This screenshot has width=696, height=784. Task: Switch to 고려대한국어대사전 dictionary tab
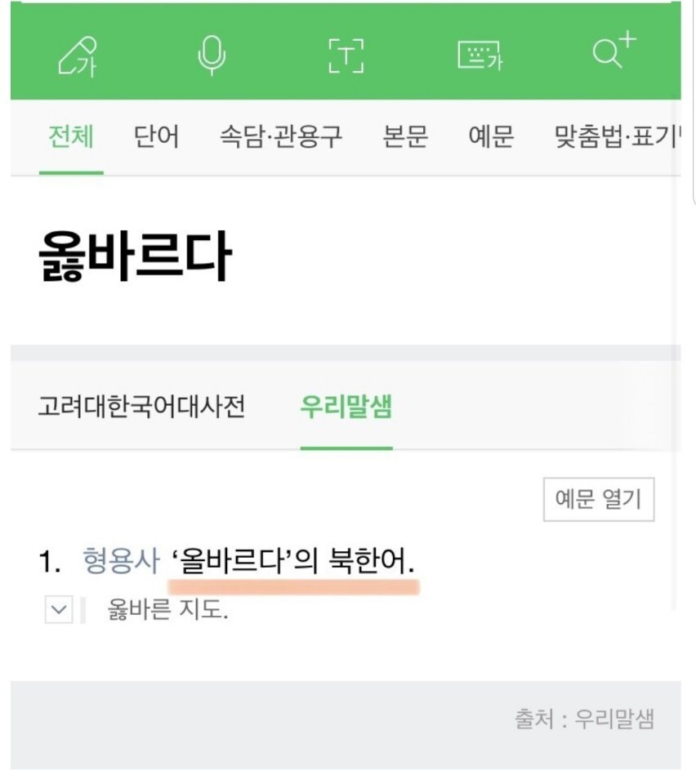coord(141,406)
